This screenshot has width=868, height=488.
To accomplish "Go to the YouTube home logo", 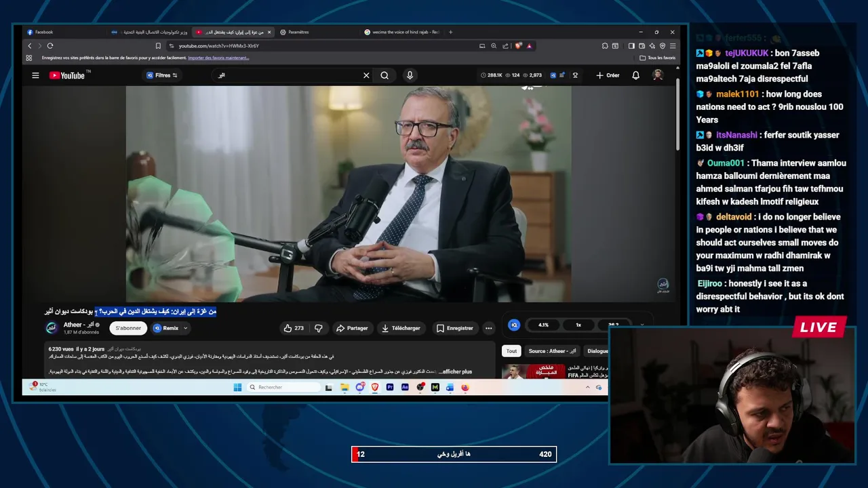I will tap(66, 75).
